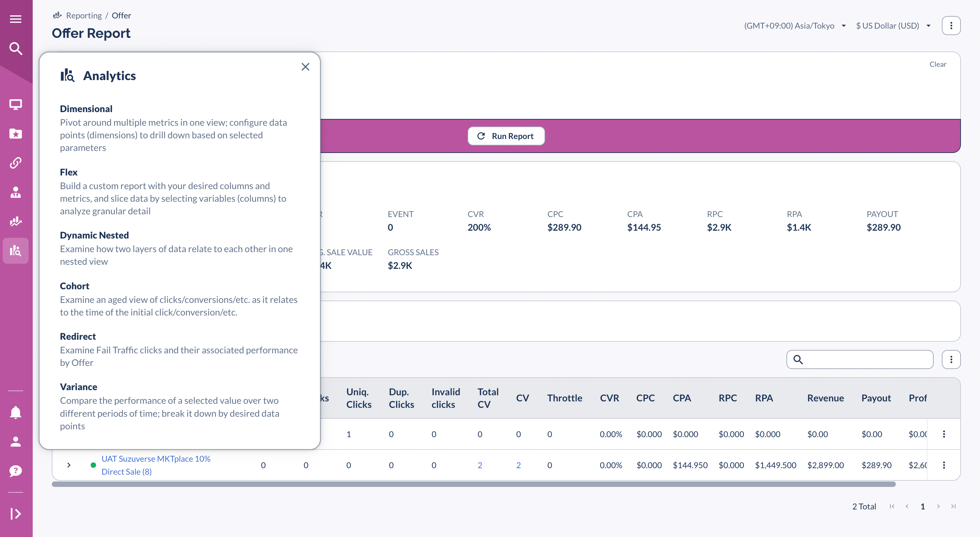Expand the UAT Suzuverse offer row
This screenshot has width=980, height=537.
click(x=69, y=465)
